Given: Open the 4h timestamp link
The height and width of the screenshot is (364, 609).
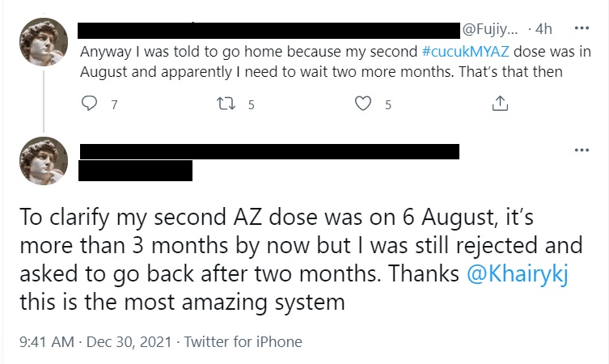Looking at the screenshot, I should [x=543, y=29].
